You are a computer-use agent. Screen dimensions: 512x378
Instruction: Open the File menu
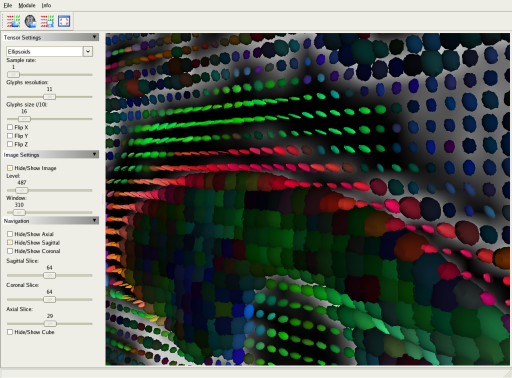[8, 5]
